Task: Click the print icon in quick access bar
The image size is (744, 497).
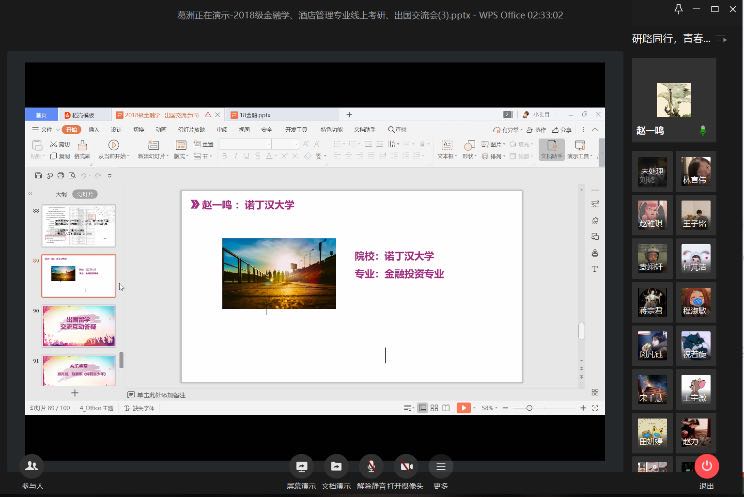Action: pos(61,175)
